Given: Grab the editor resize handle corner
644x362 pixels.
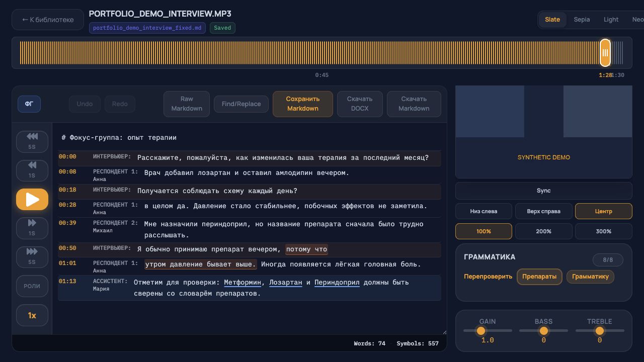Looking at the screenshot, I should click(x=444, y=332).
